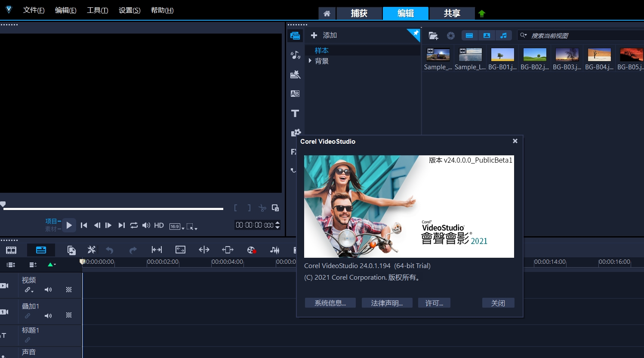Select the Stretch tool icon
Screen dimensions: 644x358
click(x=180, y=250)
